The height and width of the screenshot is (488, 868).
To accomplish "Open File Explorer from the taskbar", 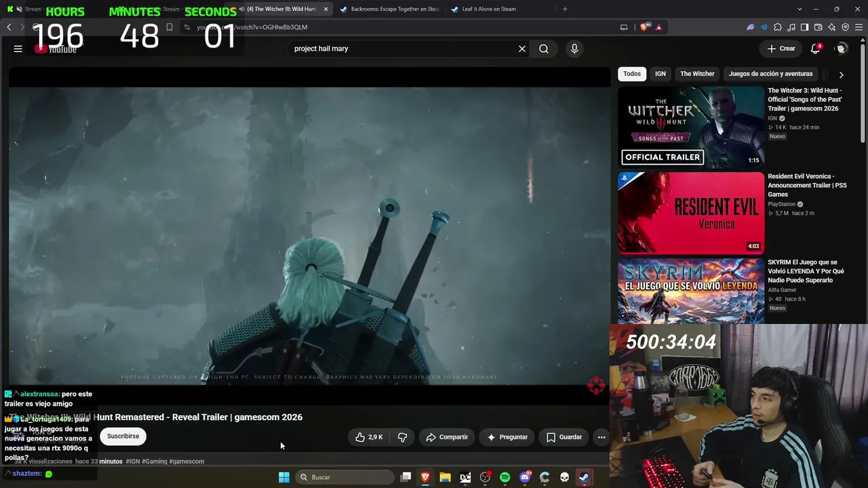I will click(445, 477).
